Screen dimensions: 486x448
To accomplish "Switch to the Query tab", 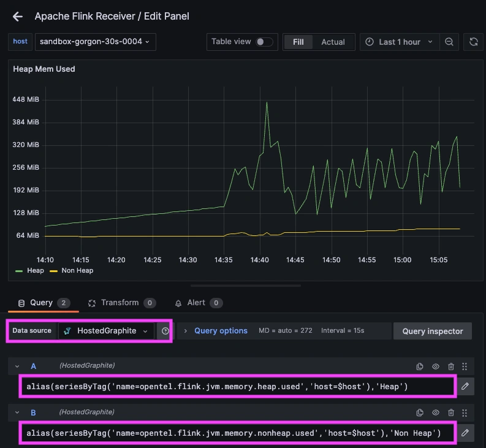I will pos(44,303).
